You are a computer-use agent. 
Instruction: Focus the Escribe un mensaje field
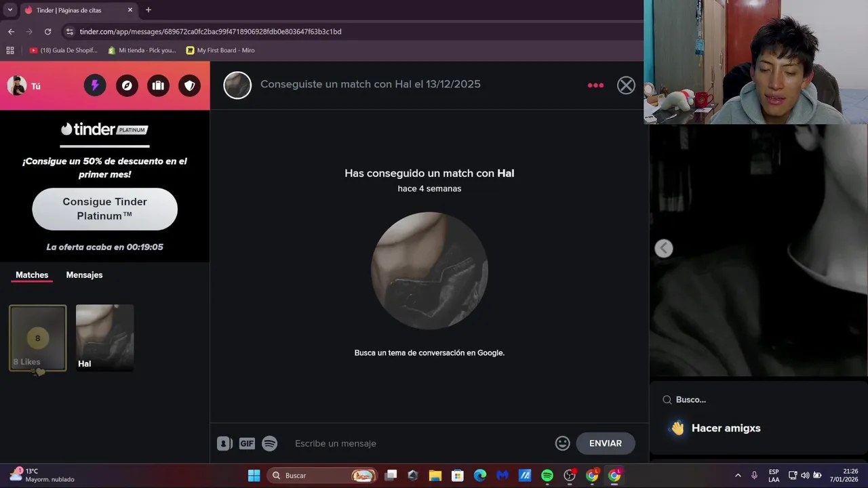[x=420, y=443]
